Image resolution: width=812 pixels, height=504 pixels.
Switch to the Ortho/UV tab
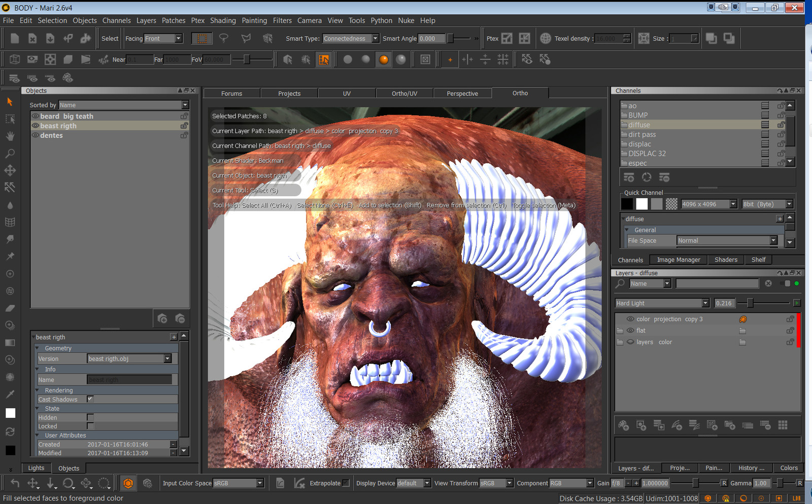pyautogui.click(x=404, y=93)
